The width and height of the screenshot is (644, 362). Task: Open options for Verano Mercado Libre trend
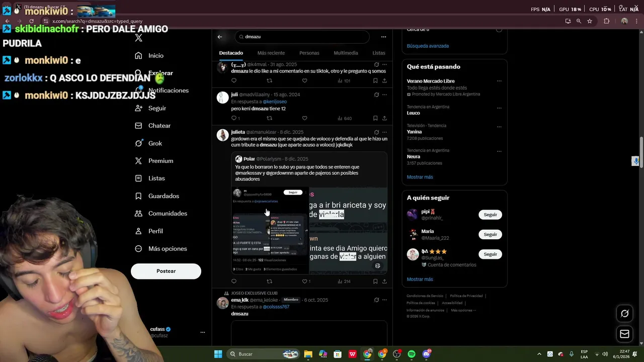click(x=499, y=81)
